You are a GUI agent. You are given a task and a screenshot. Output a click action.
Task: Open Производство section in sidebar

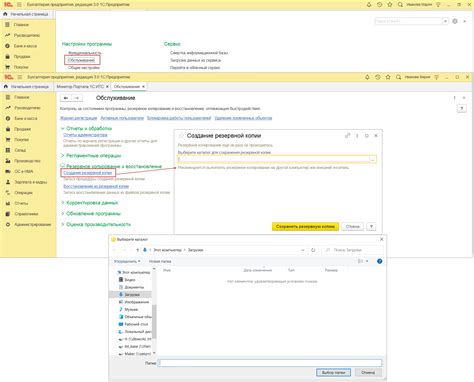click(27, 161)
